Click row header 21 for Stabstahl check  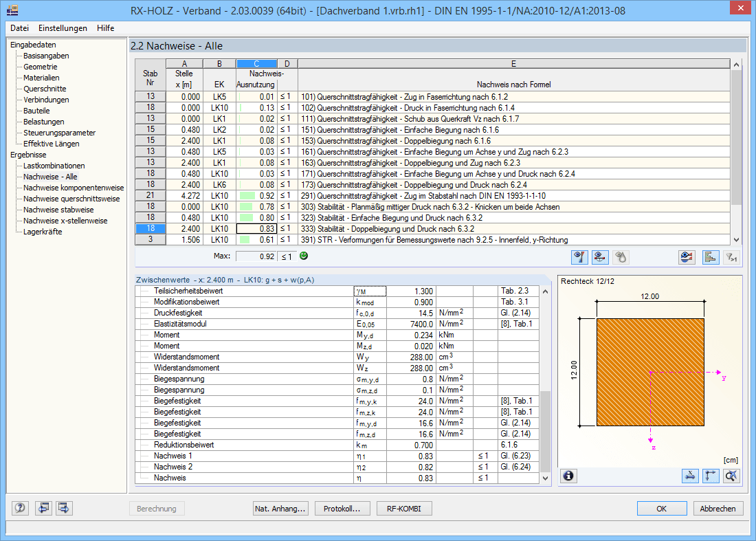(151, 196)
